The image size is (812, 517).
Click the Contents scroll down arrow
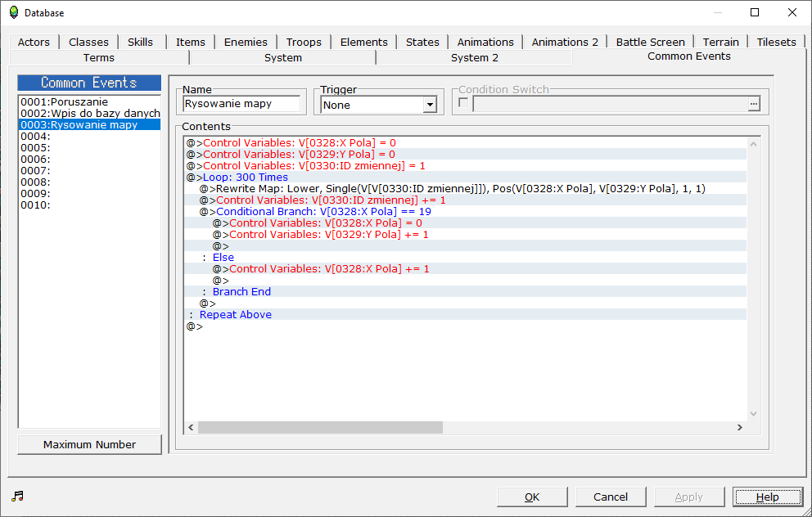pyautogui.click(x=754, y=413)
